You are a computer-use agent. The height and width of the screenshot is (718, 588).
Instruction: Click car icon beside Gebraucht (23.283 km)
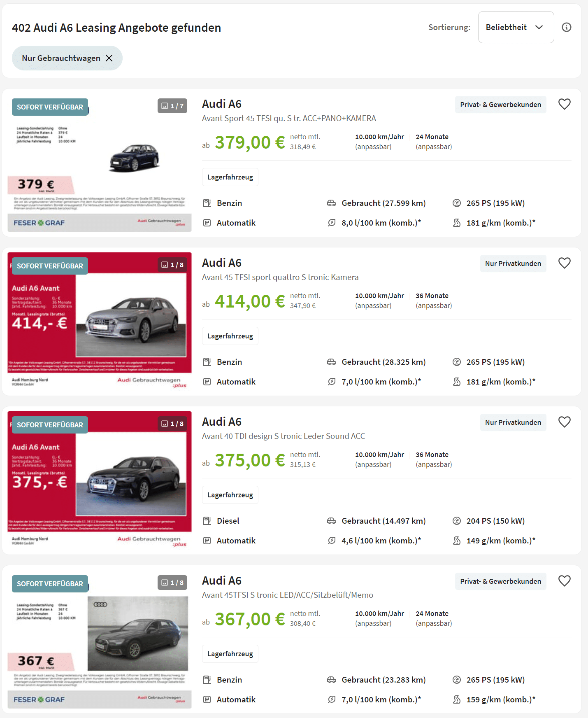tap(332, 680)
